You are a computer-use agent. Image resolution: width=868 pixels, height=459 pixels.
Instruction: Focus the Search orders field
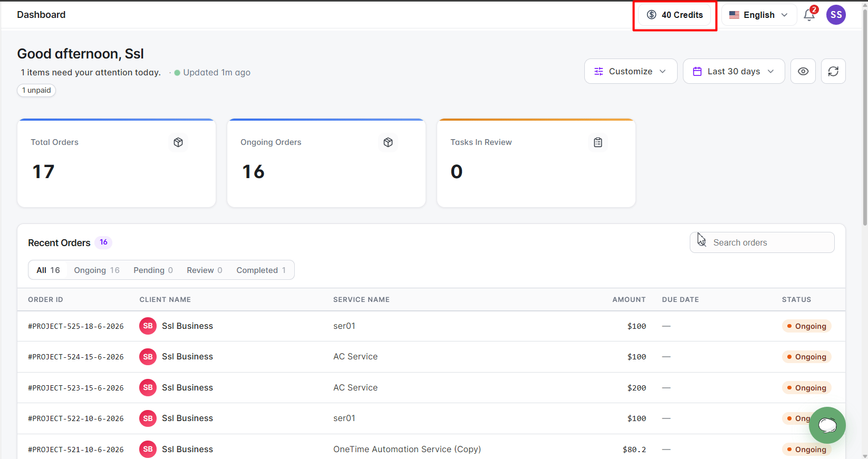[x=762, y=242]
